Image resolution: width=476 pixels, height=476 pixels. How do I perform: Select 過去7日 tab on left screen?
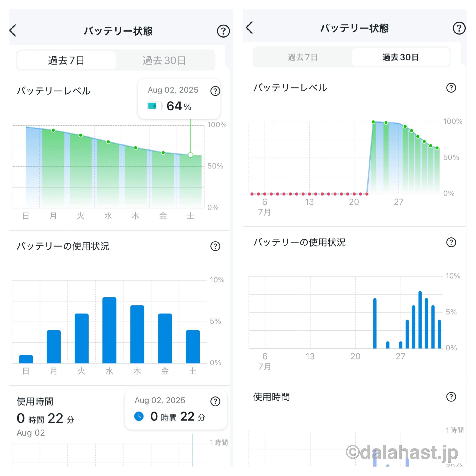click(66, 60)
